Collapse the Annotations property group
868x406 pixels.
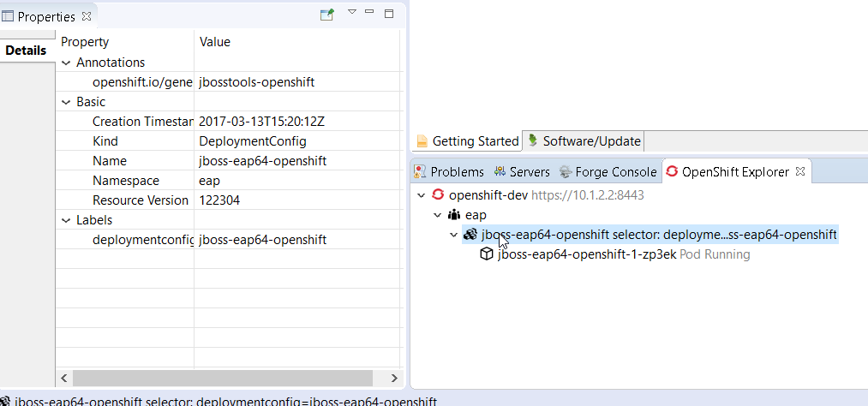(x=67, y=63)
